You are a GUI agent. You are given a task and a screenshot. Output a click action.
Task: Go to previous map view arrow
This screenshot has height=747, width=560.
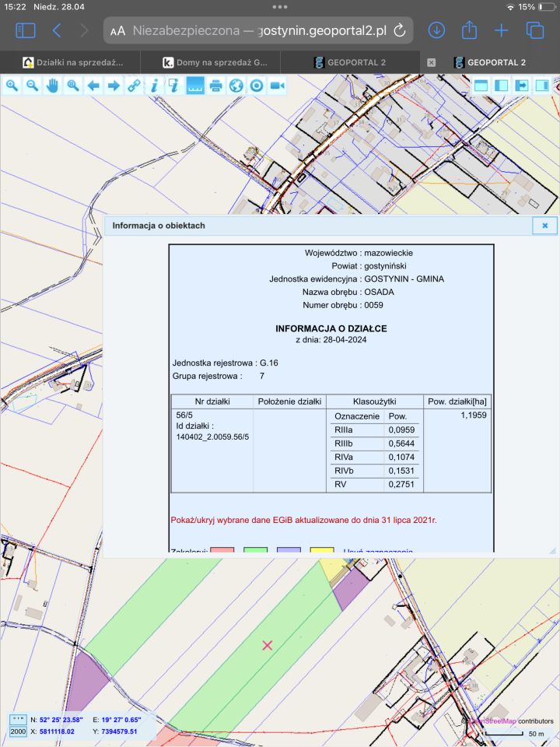pyautogui.click(x=93, y=86)
